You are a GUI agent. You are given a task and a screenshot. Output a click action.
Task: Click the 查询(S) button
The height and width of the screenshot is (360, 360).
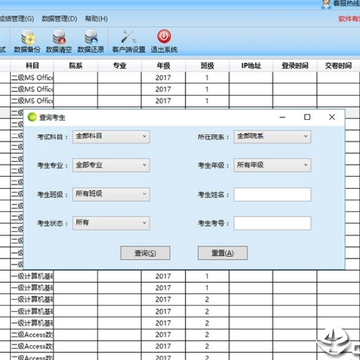145,253
